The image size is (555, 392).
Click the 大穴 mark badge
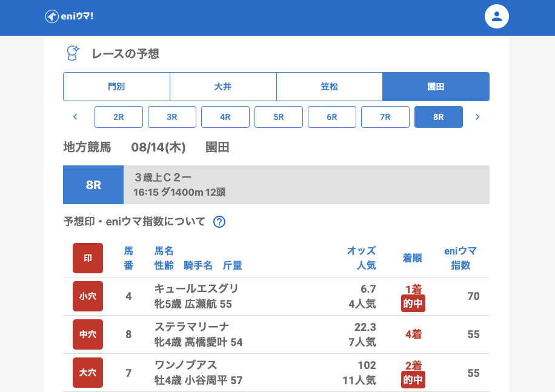pos(88,373)
